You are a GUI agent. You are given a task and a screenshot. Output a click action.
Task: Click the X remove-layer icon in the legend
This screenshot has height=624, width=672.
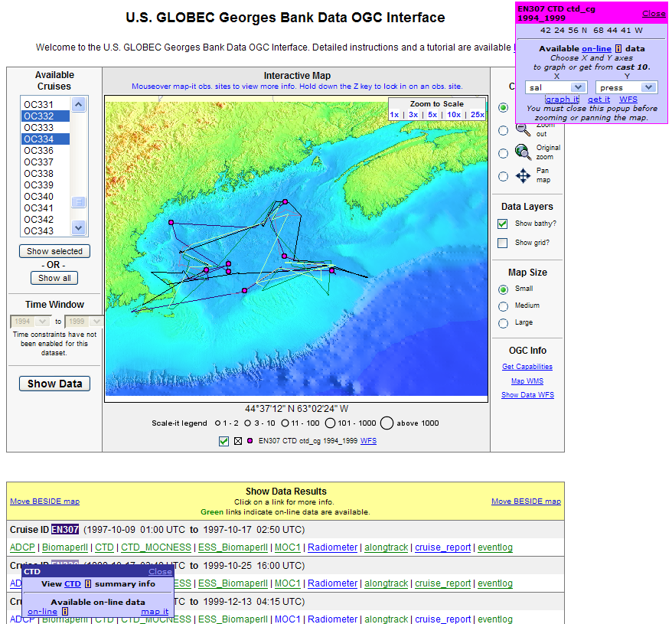(x=238, y=441)
